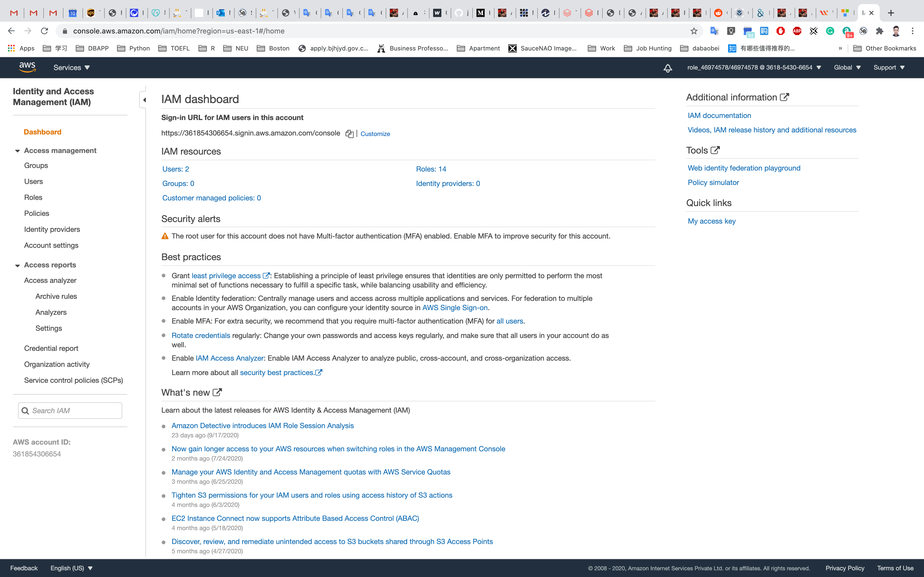Copy the sign-in URL with copy icon

[x=349, y=134]
